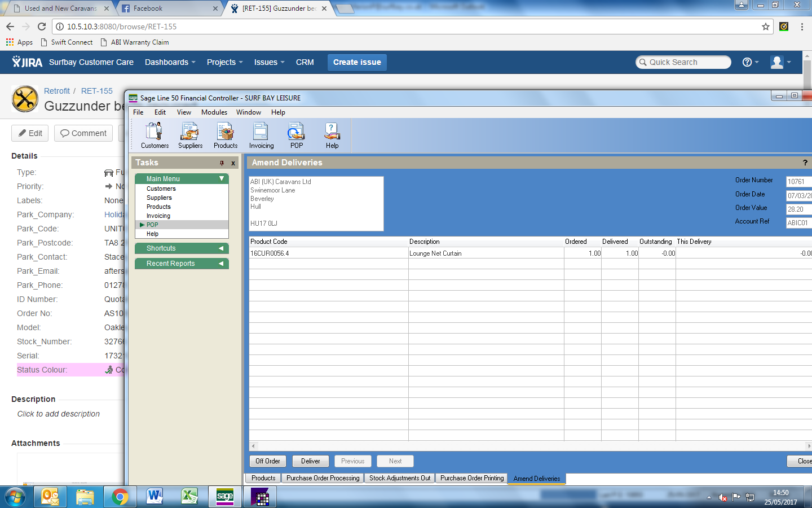Bookmark this page with star icon
Viewport: 812px width, 508px height.
coord(765,27)
